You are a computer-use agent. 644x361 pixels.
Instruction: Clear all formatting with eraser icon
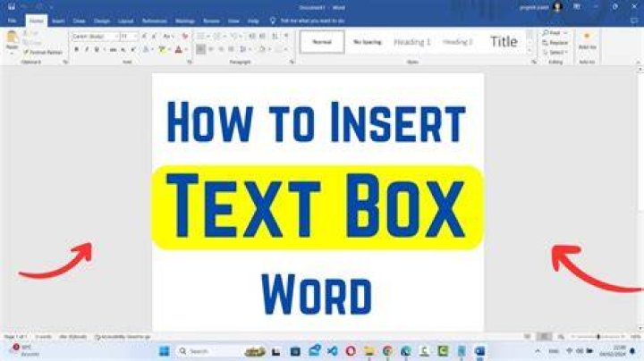(x=185, y=37)
